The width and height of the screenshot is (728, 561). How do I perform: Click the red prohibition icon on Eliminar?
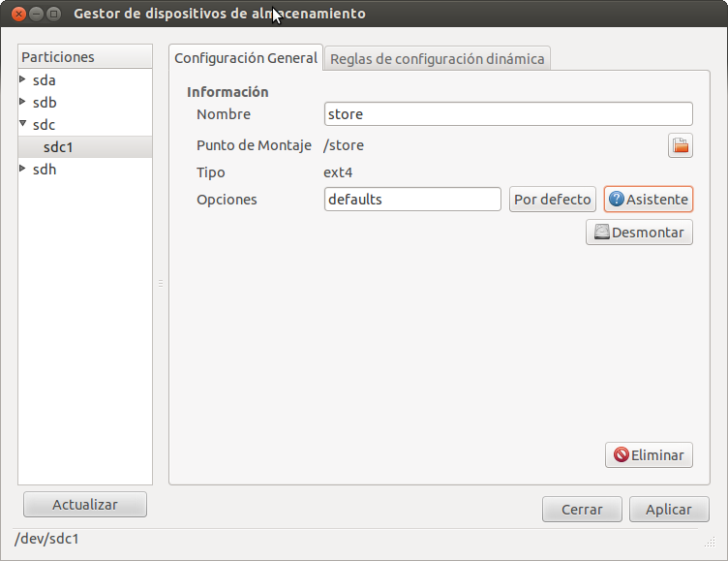coord(622,454)
